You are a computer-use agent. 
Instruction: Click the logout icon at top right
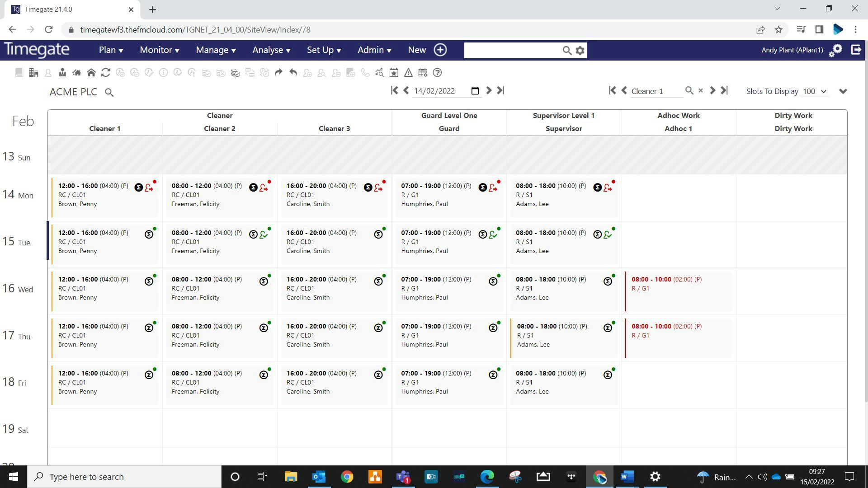(x=857, y=50)
